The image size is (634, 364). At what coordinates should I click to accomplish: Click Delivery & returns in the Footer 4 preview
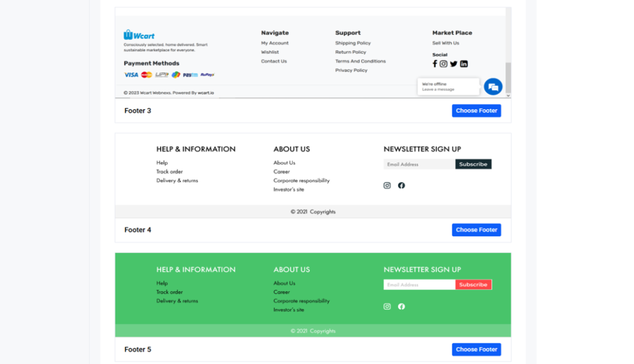[177, 180]
